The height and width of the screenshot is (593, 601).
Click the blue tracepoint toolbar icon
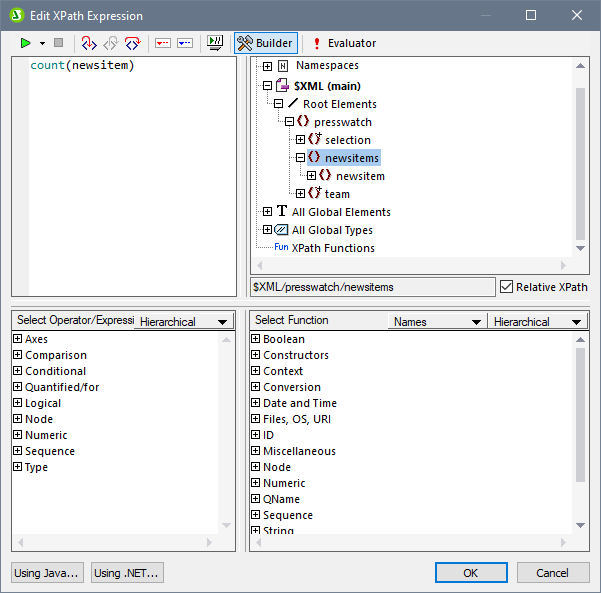(x=184, y=43)
